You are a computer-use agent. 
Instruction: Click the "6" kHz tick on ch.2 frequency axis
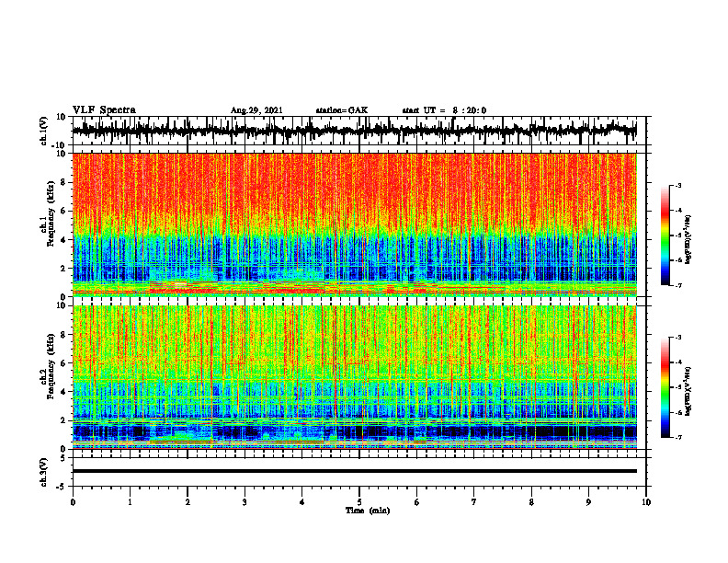coord(63,363)
